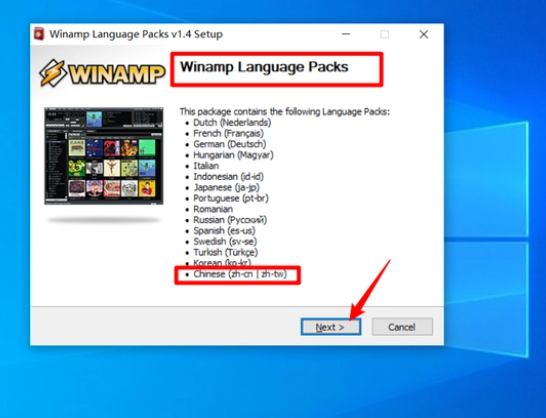Screen dimensions: 546x418
Task: Click the Spanish (es-us) list entry
Action: [225, 231]
